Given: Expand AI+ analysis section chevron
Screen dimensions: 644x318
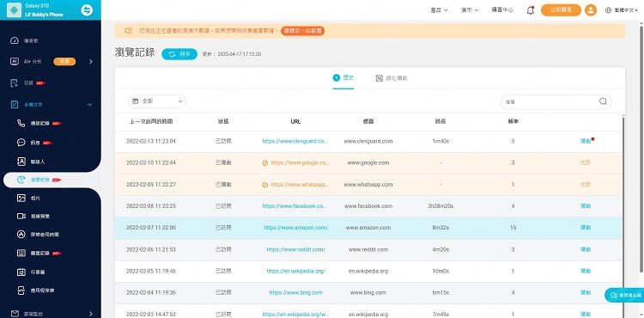Looking at the screenshot, I should 91,62.
